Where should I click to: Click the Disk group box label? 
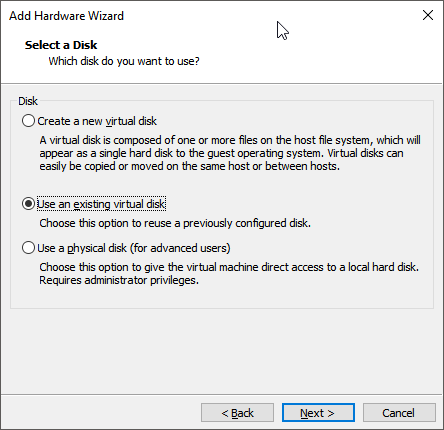[x=28, y=101]
